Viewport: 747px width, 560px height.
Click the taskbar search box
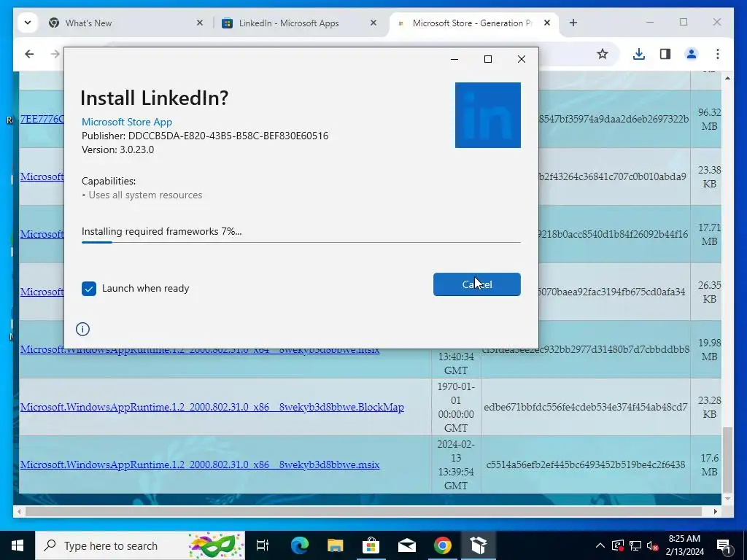pyautogui.click(x=140, y=545)
